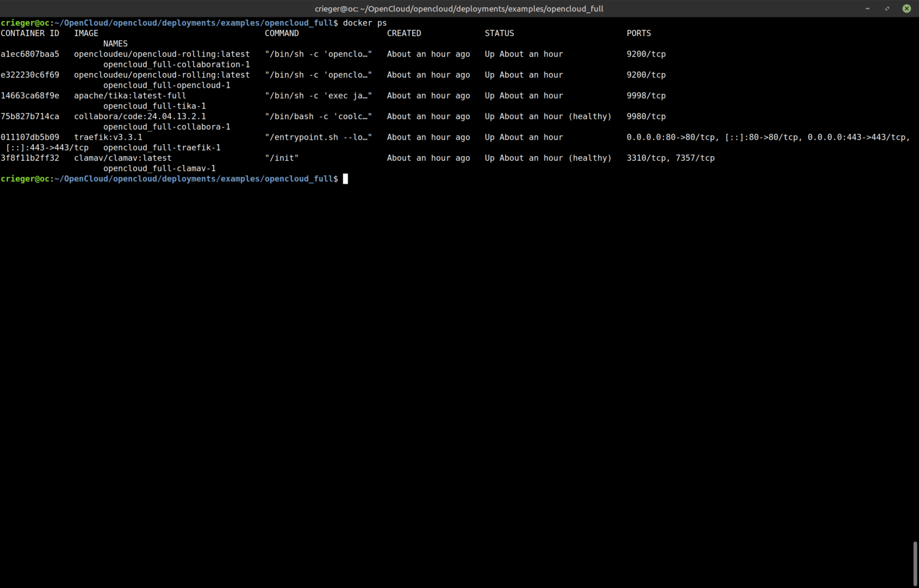This screenshot has height=588, width=919.
Task: Click the window title bar text
Action: point(459,8)
